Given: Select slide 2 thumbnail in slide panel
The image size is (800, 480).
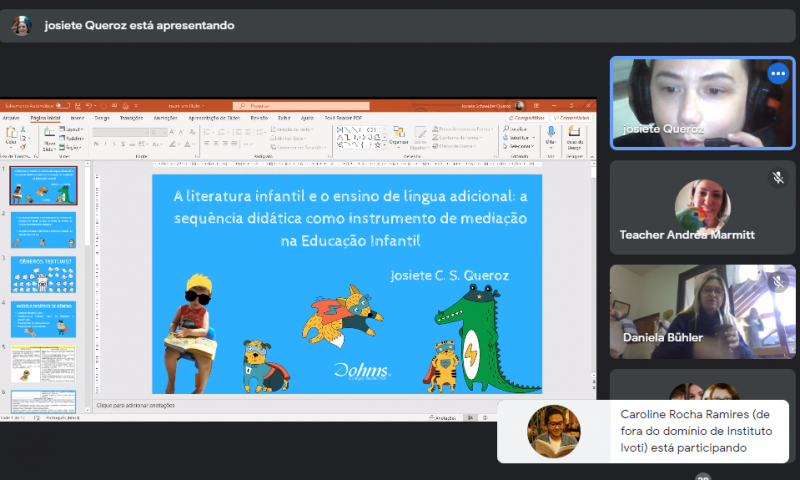Looking at the screenshot, I should [x=43, y=230].
